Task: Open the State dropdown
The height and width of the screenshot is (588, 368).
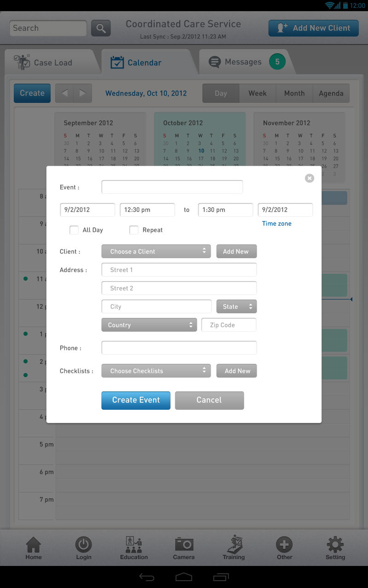Action: (x=236, y=306)
